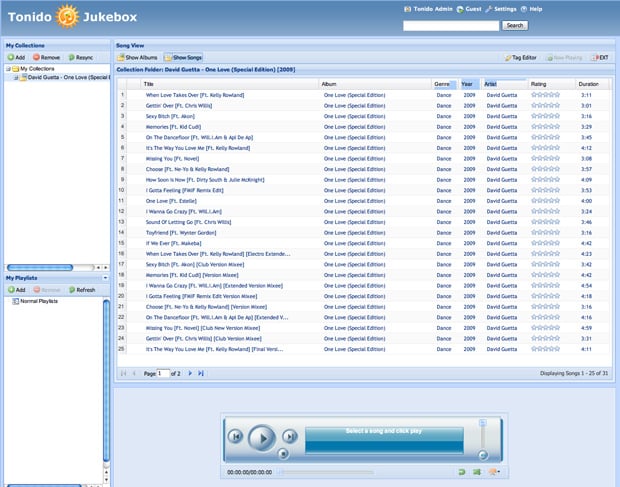Select David Guetta - One Love collection folder

65,77
